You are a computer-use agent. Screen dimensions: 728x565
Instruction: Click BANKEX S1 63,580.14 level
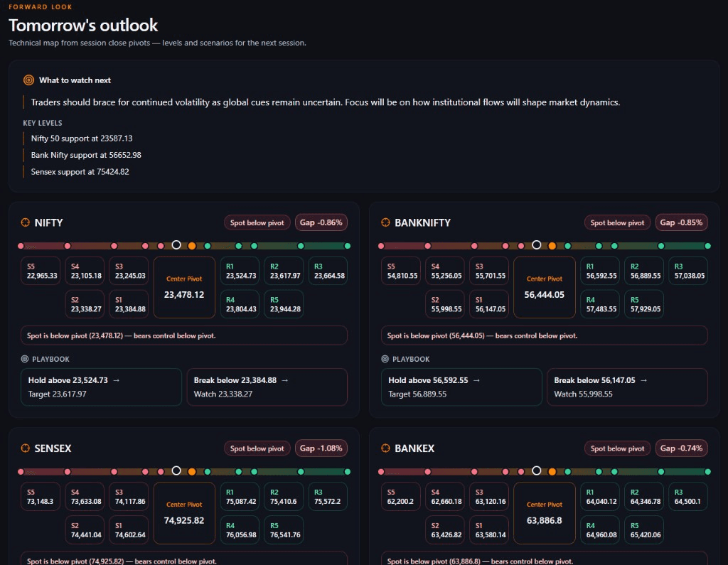pyautogui.click(x=489, y=529)
